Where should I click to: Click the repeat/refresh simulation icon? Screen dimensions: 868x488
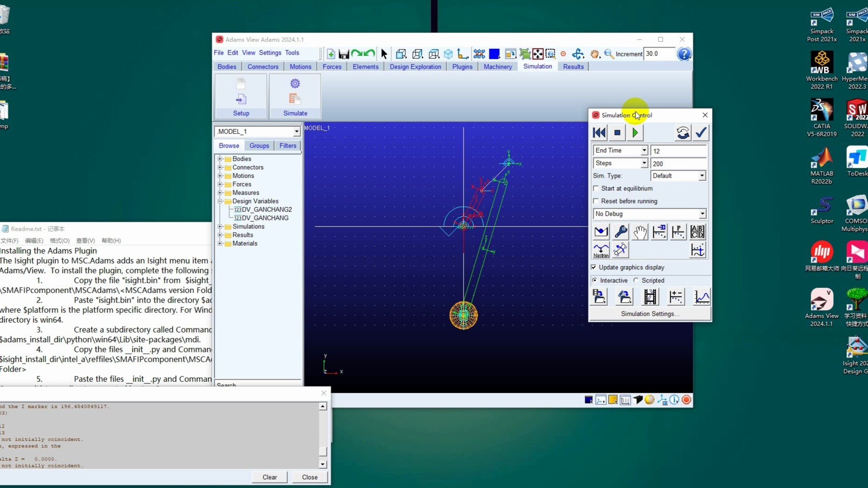pos(682,133)
